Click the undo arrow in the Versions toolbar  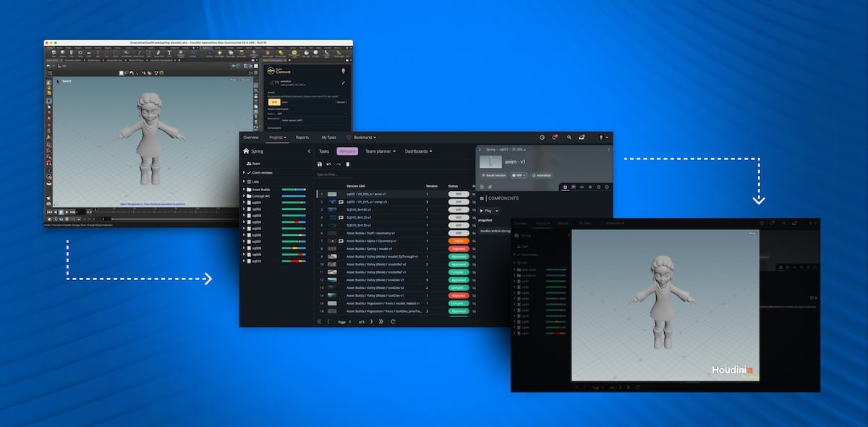(x=328, y=165)
